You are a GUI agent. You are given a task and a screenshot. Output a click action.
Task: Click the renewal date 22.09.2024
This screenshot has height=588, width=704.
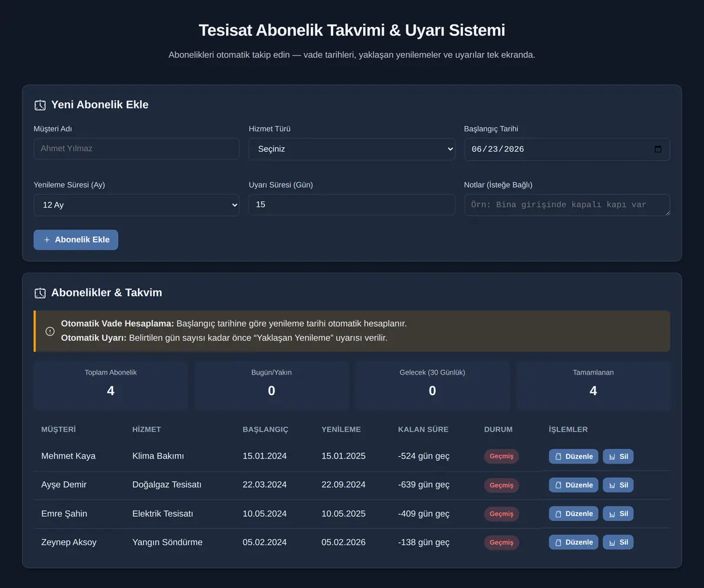(x=343, y=485)
